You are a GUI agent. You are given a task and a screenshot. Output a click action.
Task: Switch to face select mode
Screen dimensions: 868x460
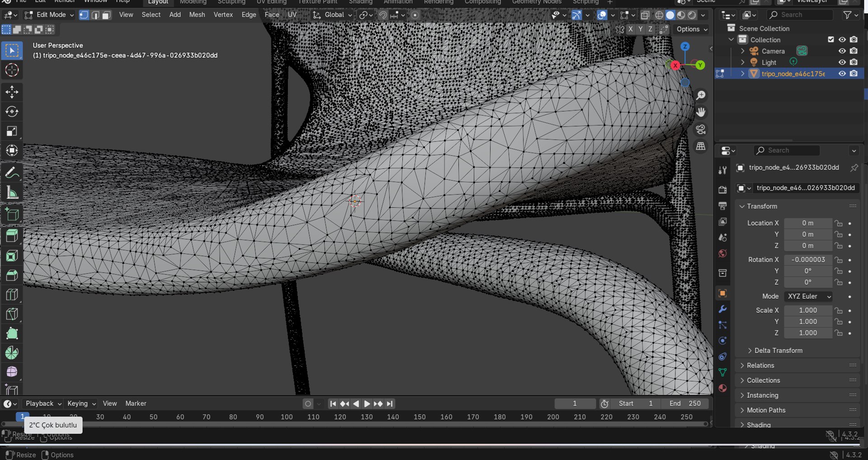pyautogui.click(x=106, y=15)
